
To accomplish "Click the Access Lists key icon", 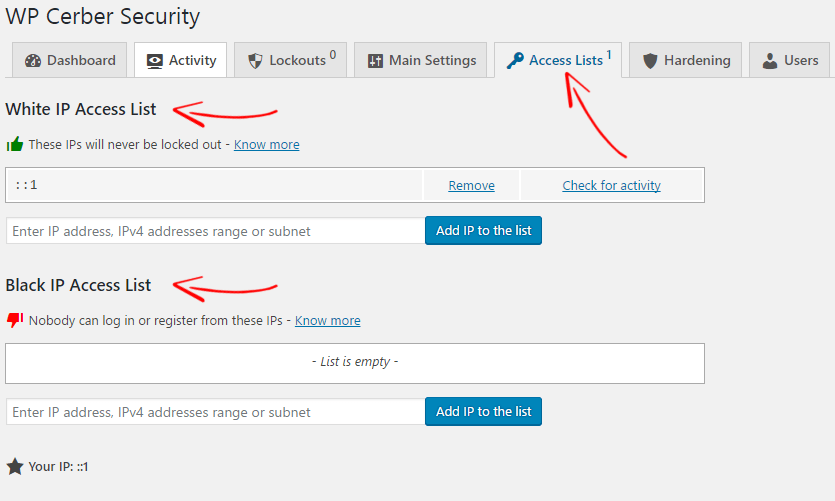I will 515,61.
